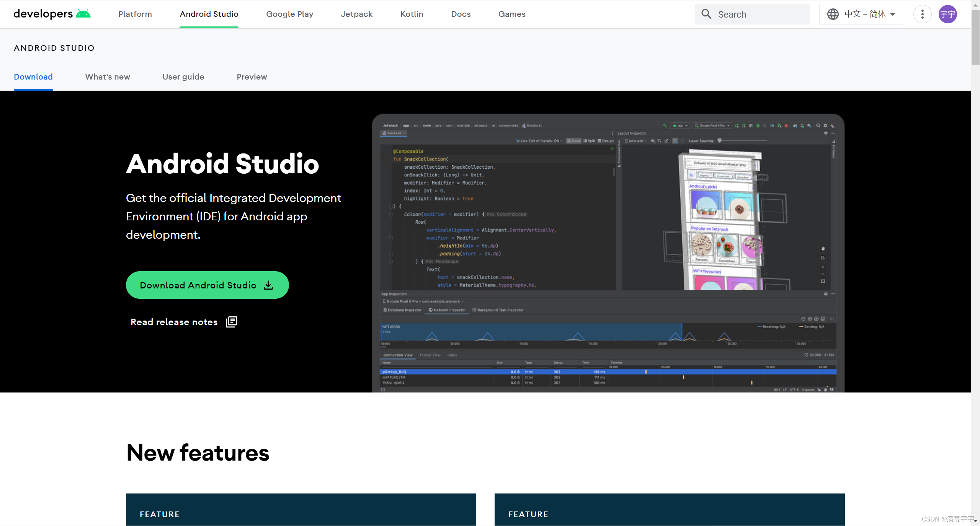Screen dimensions: 980x526
Task: Click the globe language icon
Action: point(833,14)
